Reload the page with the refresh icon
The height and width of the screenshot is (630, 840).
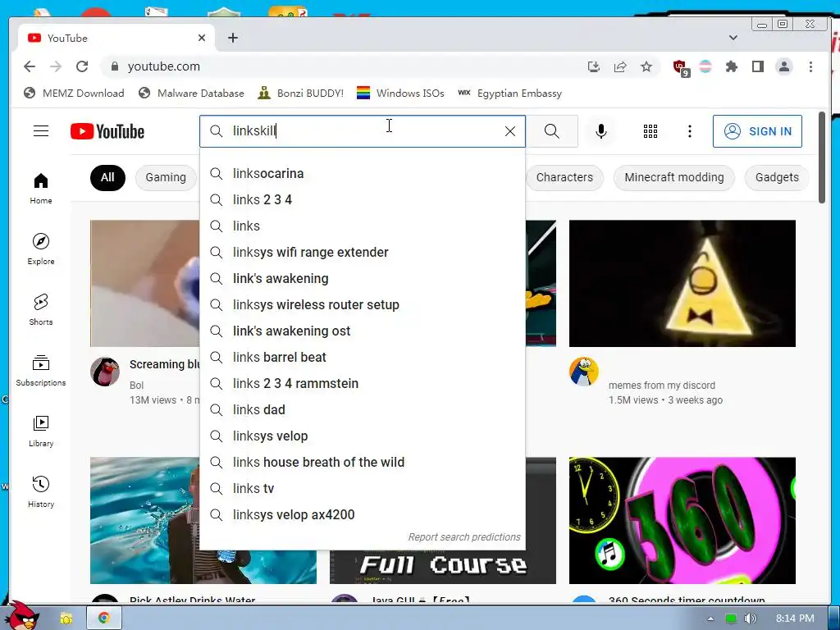(82, 66)
